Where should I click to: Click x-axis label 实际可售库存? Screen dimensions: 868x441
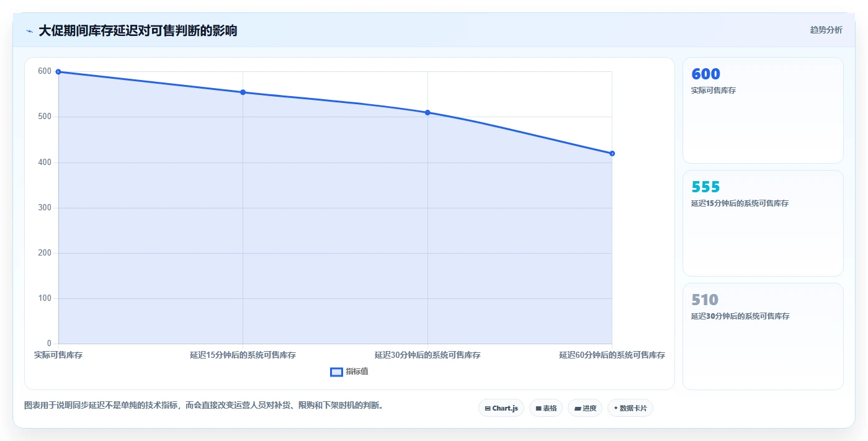(x=58, y=355)
